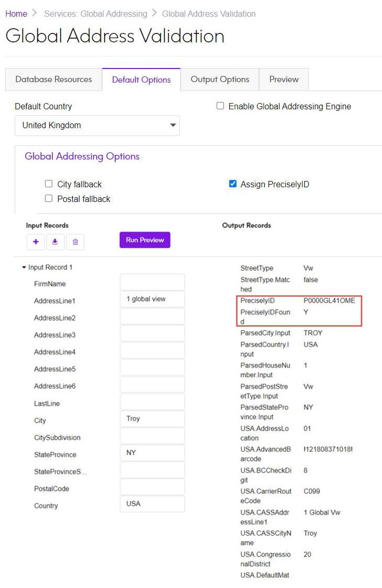
Task: Add a new input record
Action: [35, 242]
